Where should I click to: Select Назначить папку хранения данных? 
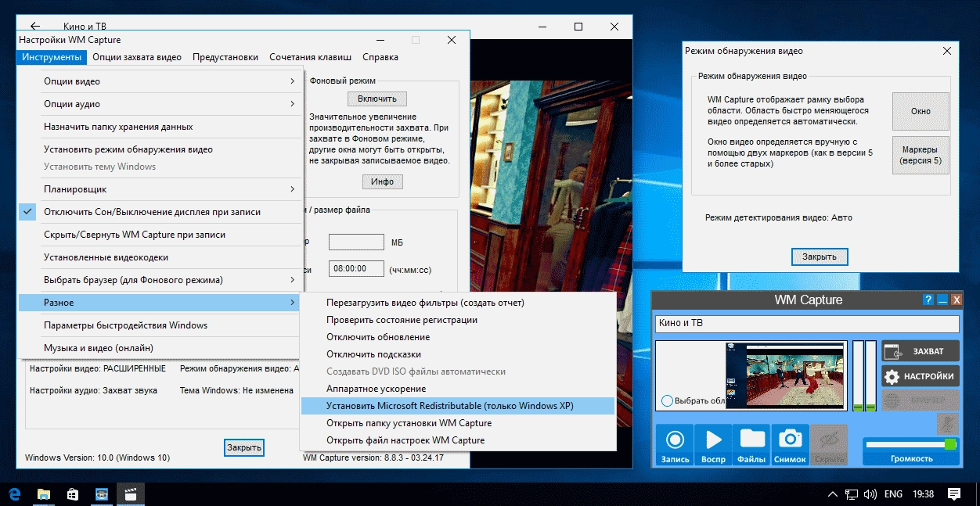point(160,127)
